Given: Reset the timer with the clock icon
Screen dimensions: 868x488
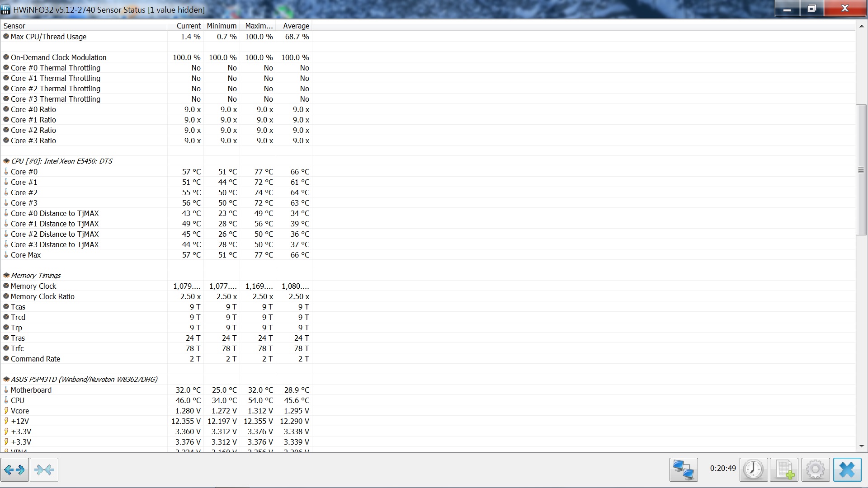Looking at the screenshot, I should 753,470.
